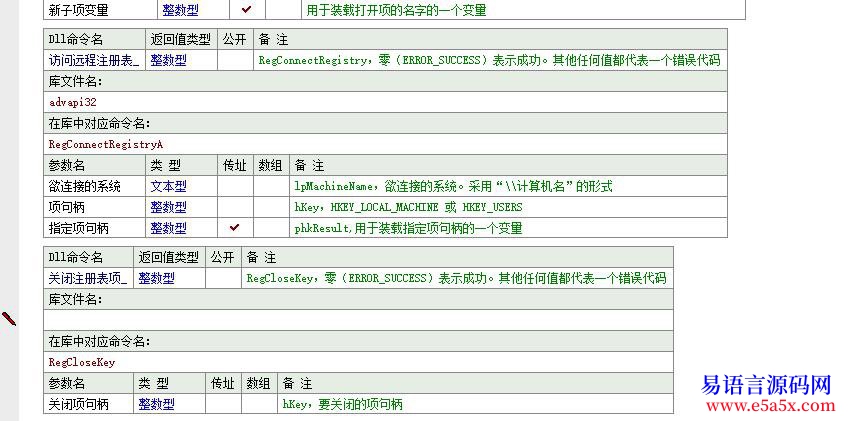Screen dimensions: 860x421
Task: Select the Dll command name 访问远程注册表_
Action: 94,60
